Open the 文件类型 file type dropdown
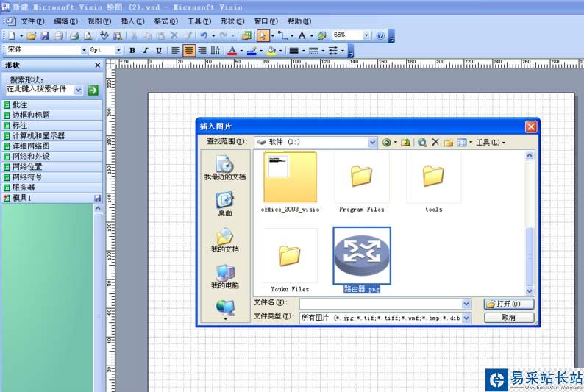This screenshot has height=392, width=584. tap(466, 318)
